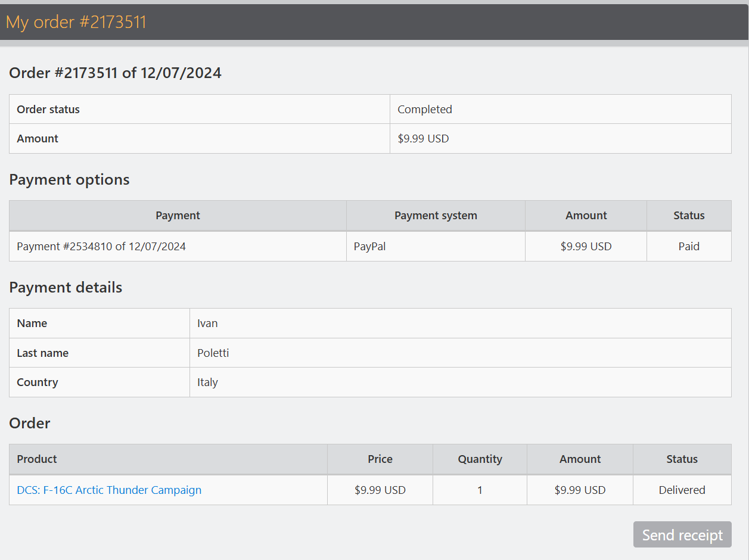
Task: Select Payment #2534810 of 12/07/2024 cell
Action: (178, 246)
